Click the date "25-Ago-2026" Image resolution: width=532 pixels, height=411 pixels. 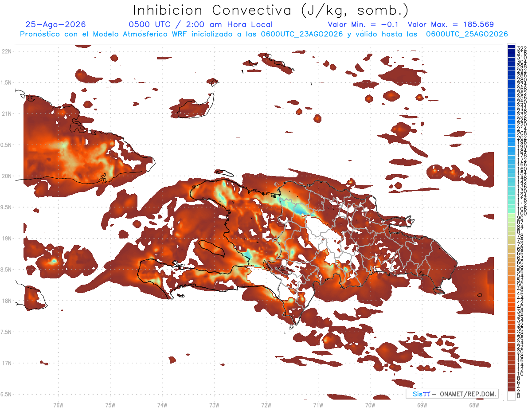(x=56, y=25)
